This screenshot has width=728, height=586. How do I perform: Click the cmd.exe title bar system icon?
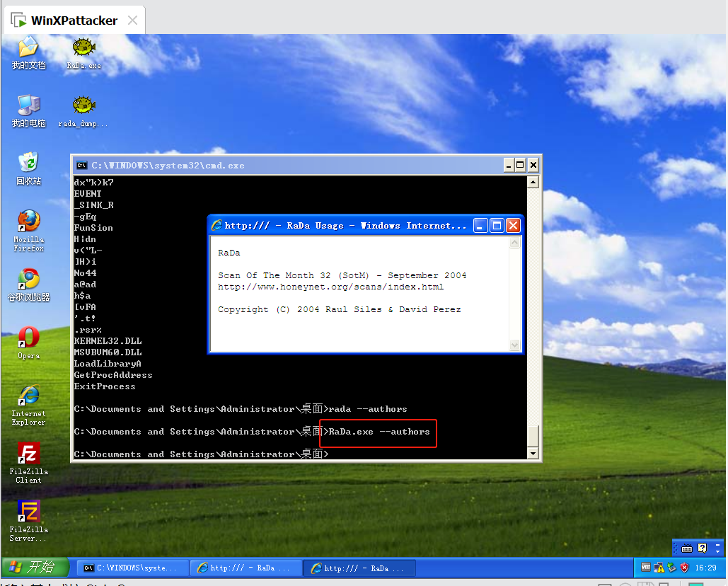[x=82, y=166]
